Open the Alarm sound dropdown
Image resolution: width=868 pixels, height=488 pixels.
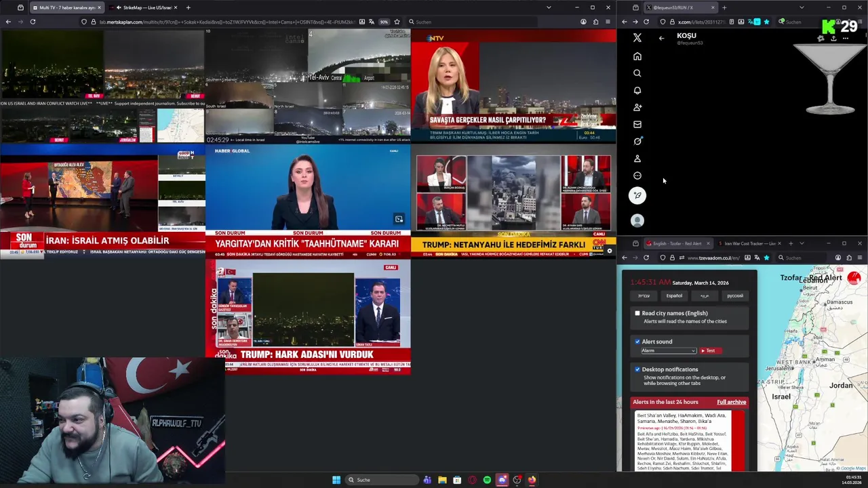(668, 350)
